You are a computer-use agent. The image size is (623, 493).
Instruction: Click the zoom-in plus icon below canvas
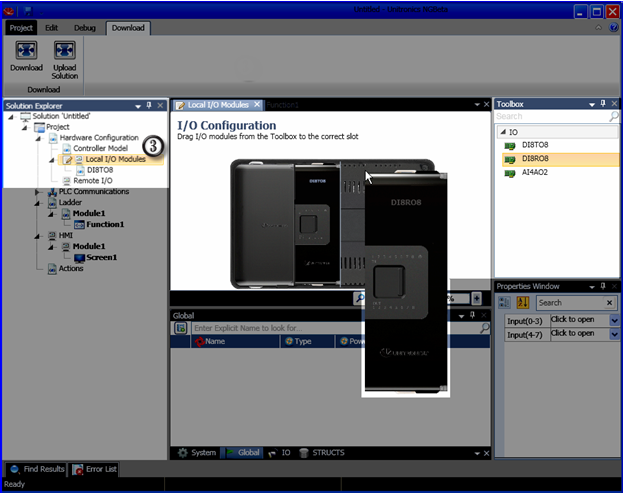tap(477, 298)
